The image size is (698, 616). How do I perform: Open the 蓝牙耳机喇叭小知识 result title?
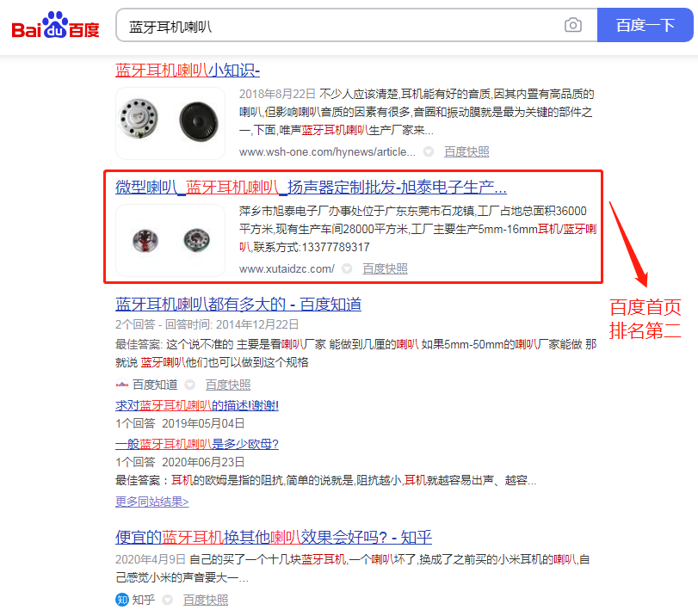188,71
